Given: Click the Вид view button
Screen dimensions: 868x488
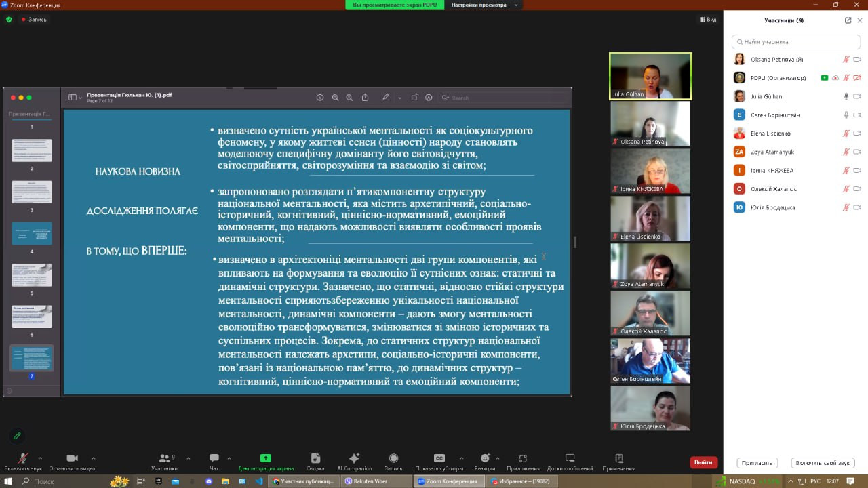Looking at the screenshot, I should tap(708, 20).
